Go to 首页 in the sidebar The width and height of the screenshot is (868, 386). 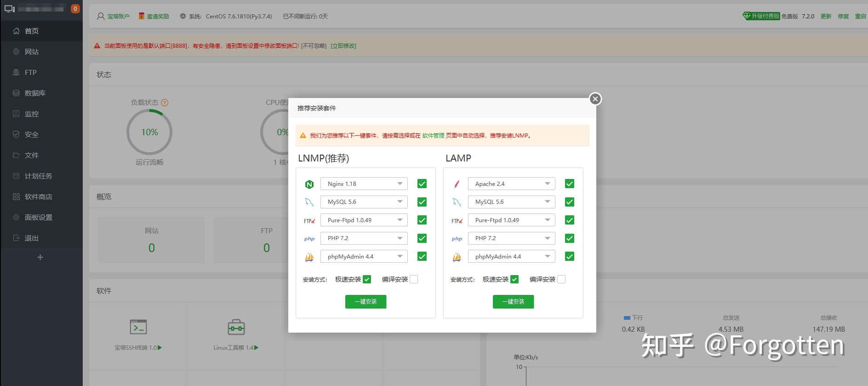[41, 31]
